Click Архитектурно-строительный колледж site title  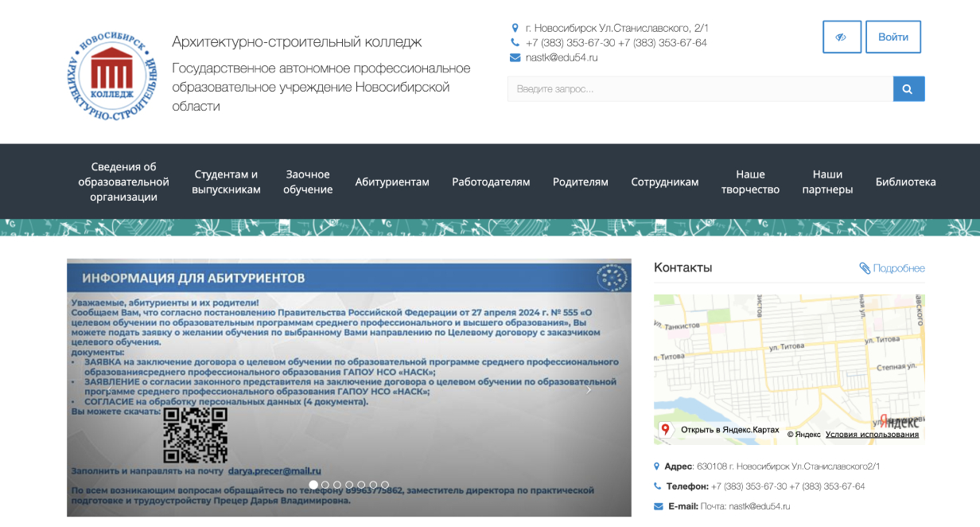[297, 41]
